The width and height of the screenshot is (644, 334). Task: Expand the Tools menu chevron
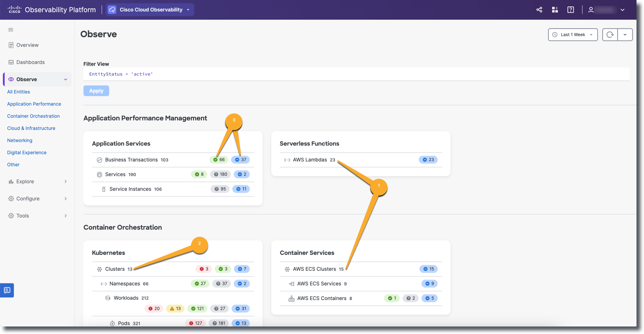tap(65, 216)
